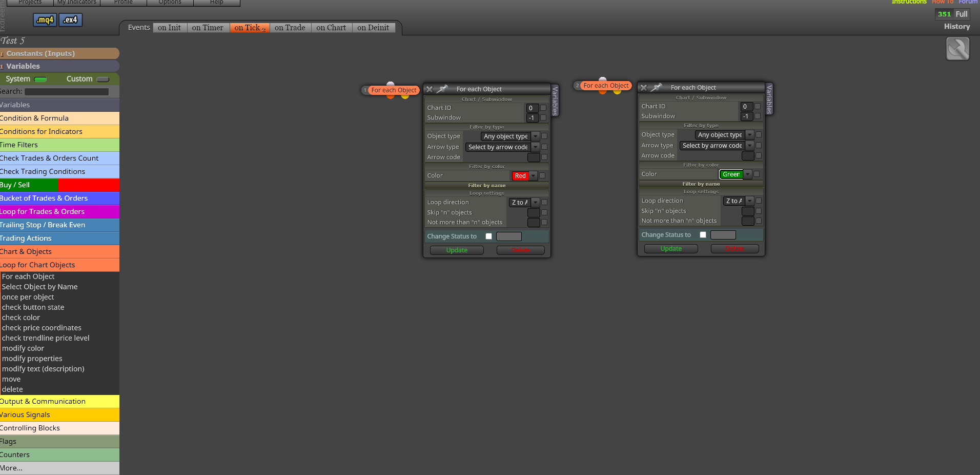Click Delete button in left panel

pos(520,250)
